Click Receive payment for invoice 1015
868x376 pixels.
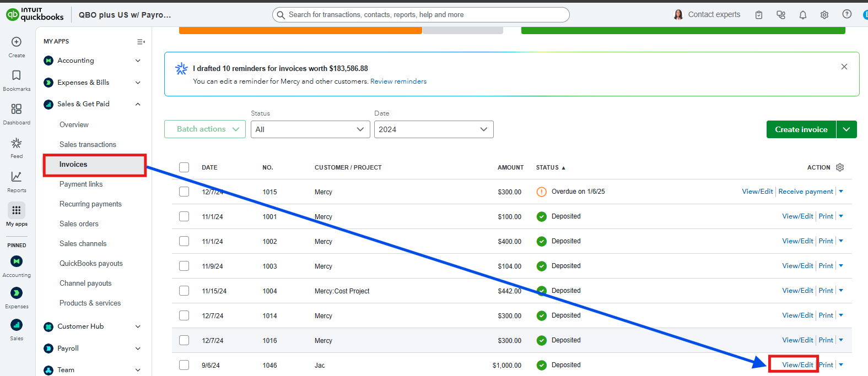[x=806, y=192]
